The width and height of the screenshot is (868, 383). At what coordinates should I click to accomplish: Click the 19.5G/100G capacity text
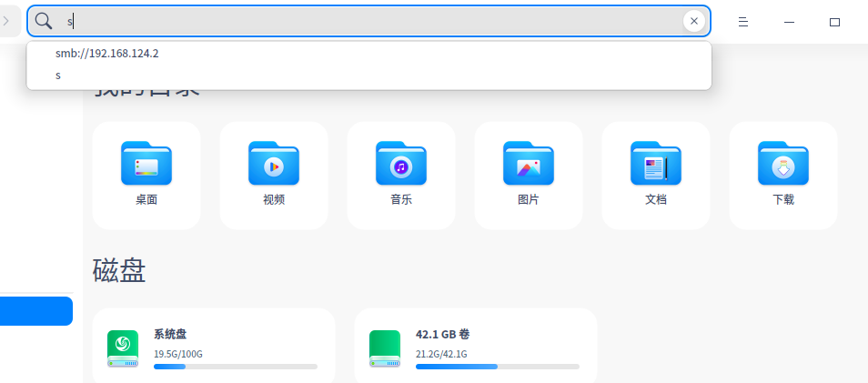[178, 354]
